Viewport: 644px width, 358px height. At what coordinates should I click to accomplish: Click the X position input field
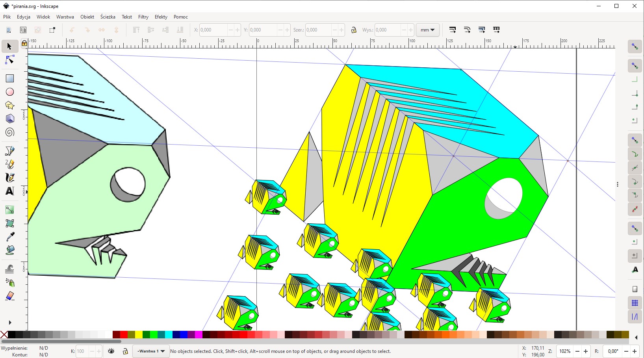pyautogui.click(x=213, y=30)
